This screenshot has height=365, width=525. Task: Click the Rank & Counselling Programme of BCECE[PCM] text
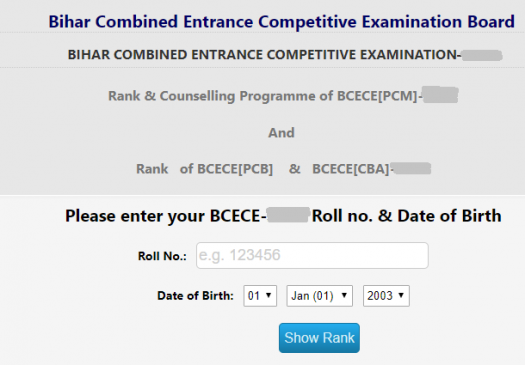pyautogui.click(x=263, y=96)
